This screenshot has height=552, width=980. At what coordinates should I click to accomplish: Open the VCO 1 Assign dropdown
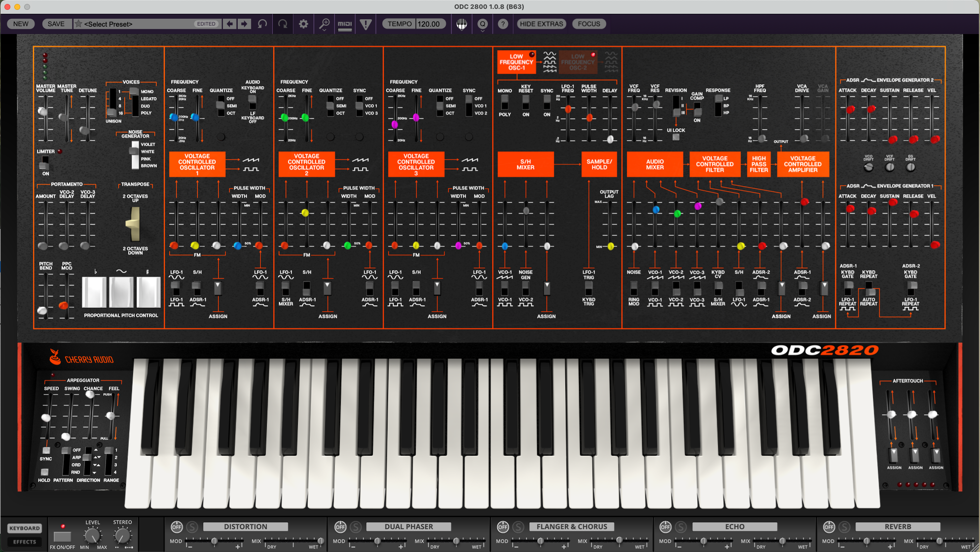tap(218, 288)
